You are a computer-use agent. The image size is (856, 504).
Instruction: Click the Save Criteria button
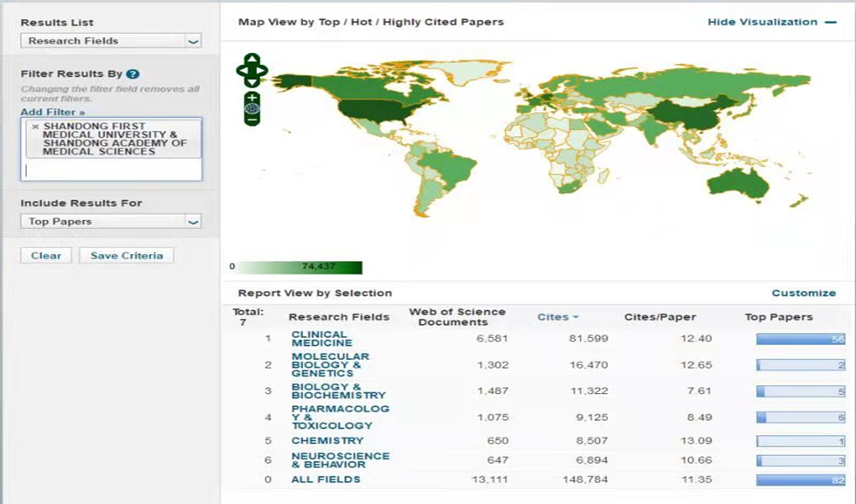click(127, 256)
